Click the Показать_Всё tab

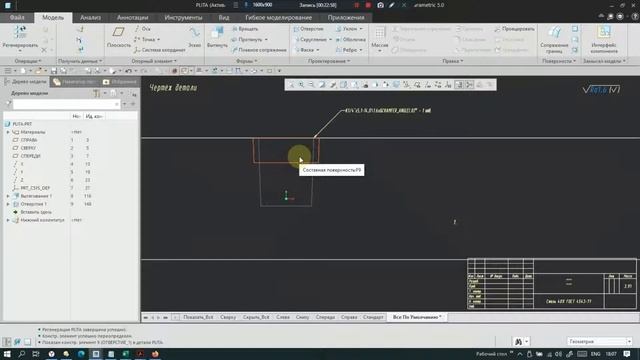click(x=198, y=317)
